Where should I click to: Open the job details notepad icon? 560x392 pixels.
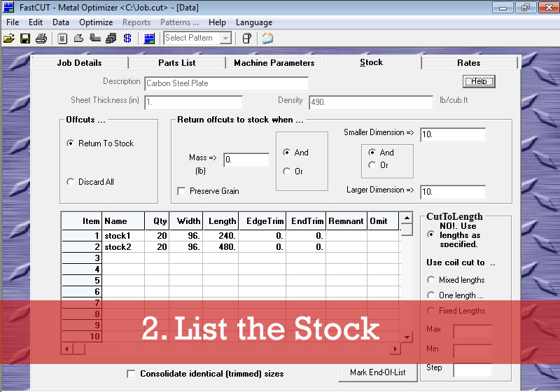62,38
